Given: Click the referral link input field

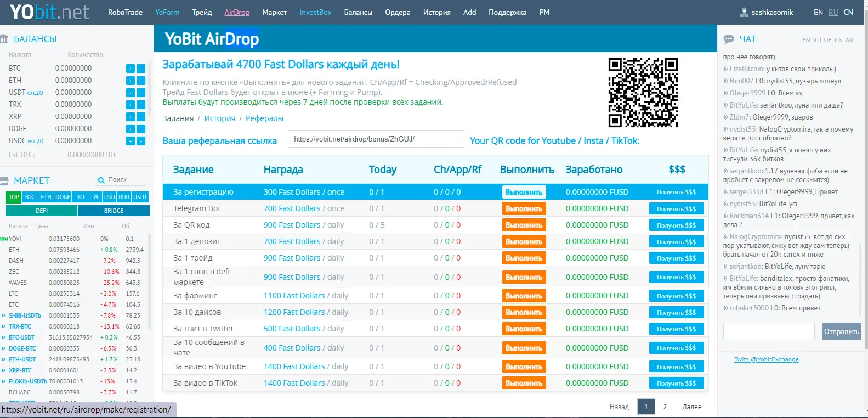Looking at the screenshot, I should 376,139.
